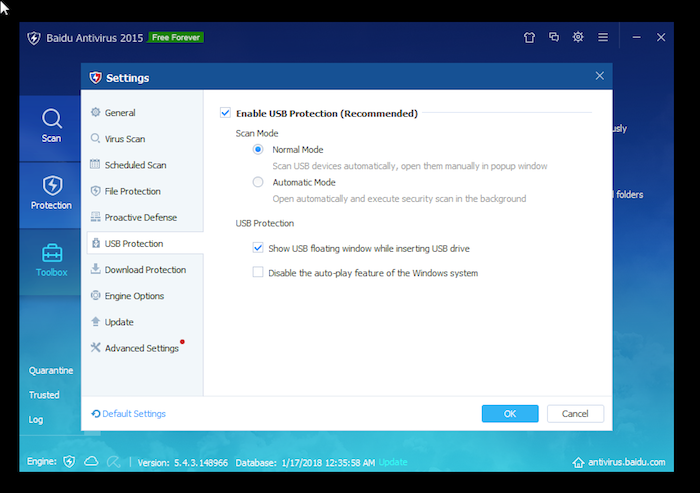The height and width of the screenshot is (493, 700).
Task: Enable Disable auto-play feature checkbox
Action: (258, 272)
